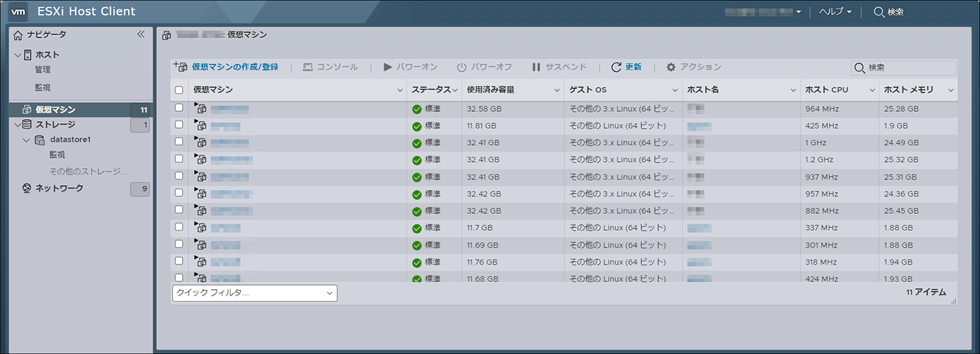The width and height of the screenshot is (980, 354).
Task: Check the VM row using 882 MHz CPU
Action: pos(179,209)
